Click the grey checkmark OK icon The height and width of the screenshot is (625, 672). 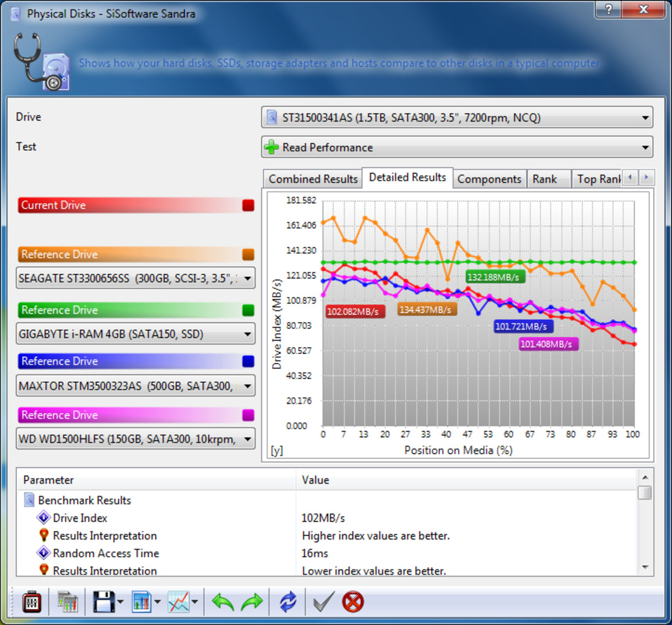coord(323,602)
